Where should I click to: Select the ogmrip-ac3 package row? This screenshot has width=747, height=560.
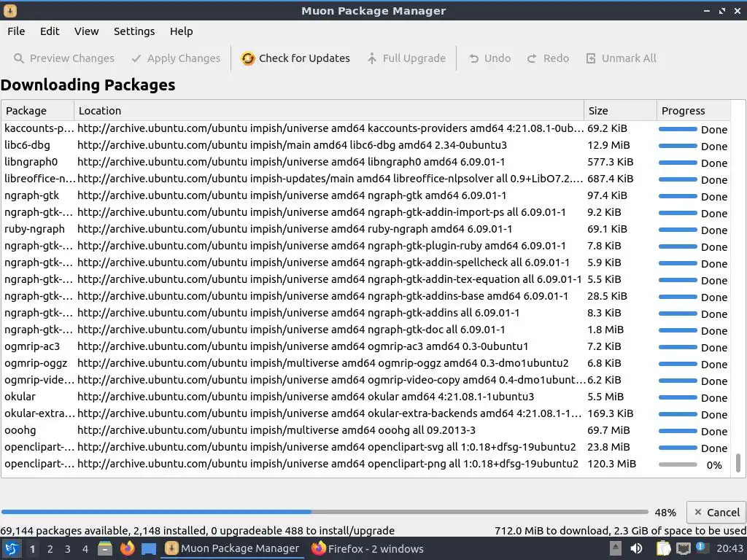(x=365, y=346)
